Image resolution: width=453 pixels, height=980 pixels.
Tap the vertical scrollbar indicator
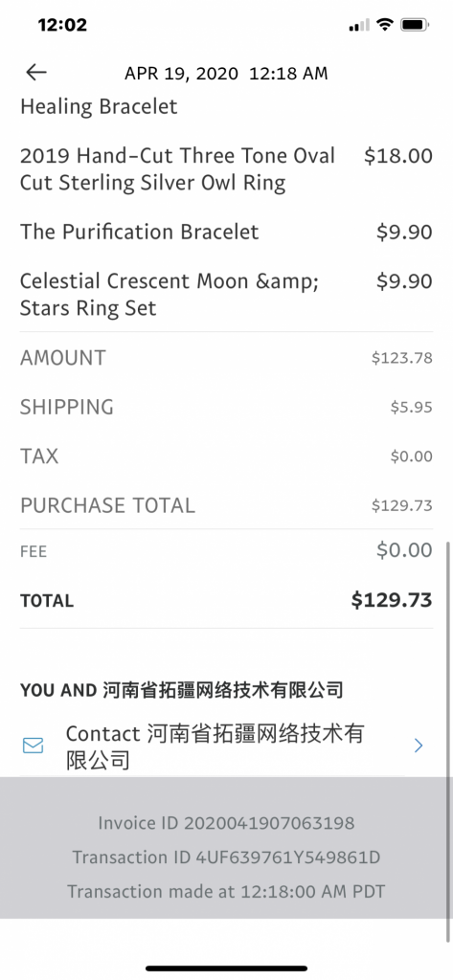tap(447, 741)
